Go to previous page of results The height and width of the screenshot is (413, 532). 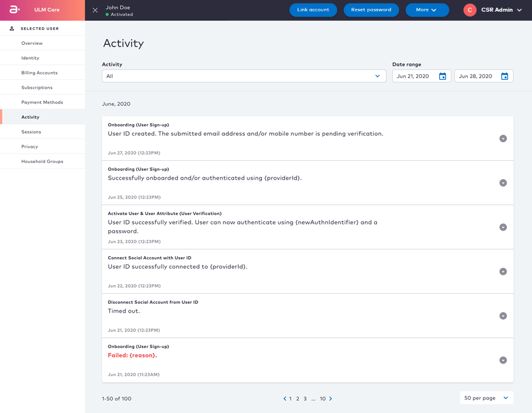tap(285, 399)
